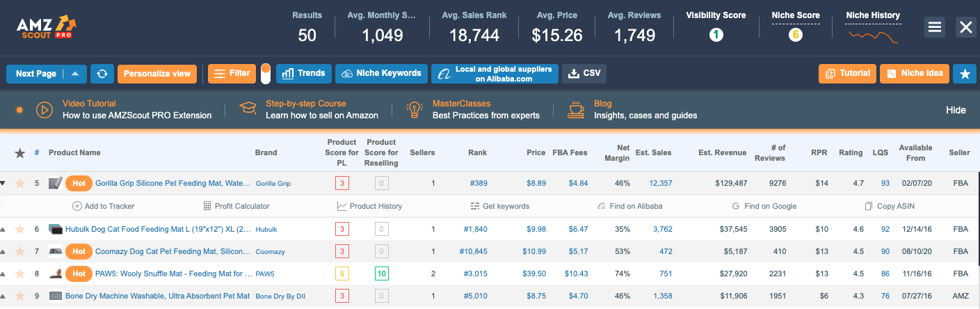Star the Hubulk product
This screenshot has height=309, width=980.
click(19, 229)
